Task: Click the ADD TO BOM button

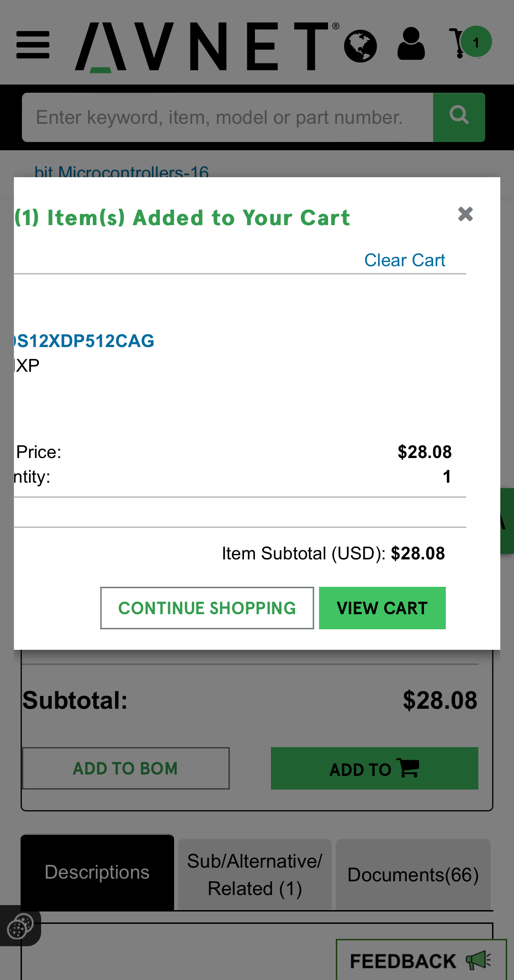Action: point(125,769)
